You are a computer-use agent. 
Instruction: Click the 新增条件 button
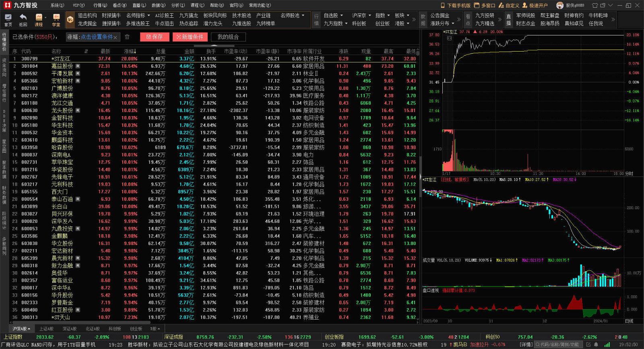click(190, 37)
